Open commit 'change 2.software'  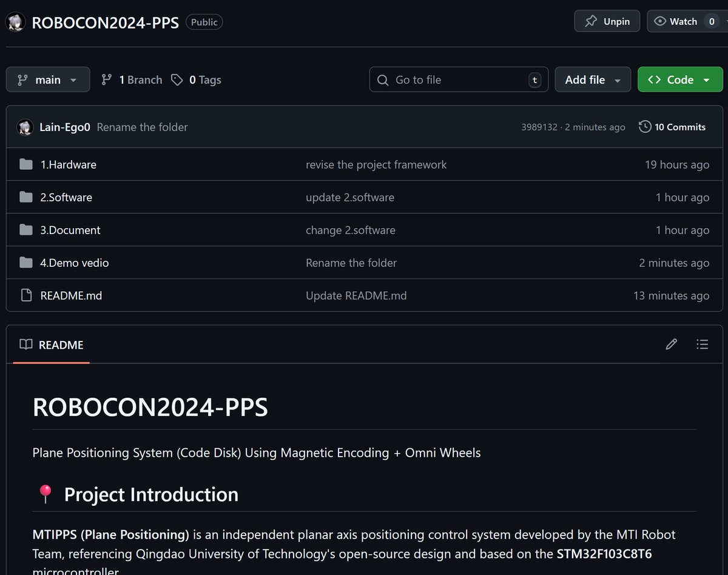tap(351, 230)
